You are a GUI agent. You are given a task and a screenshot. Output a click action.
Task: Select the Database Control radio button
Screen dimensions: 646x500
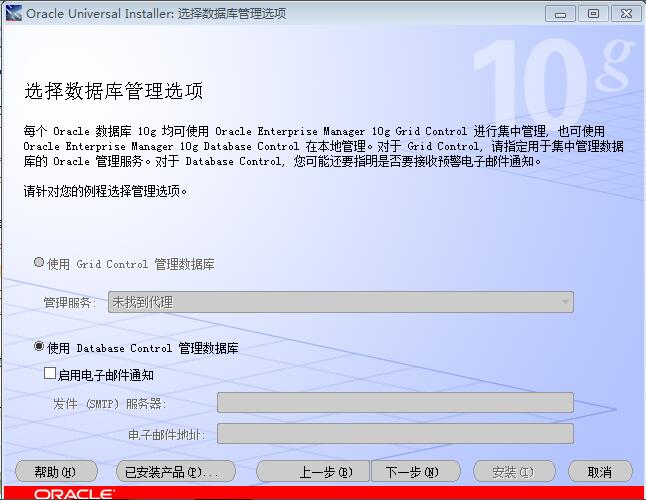pyautogui.click(x=39, y=346)
